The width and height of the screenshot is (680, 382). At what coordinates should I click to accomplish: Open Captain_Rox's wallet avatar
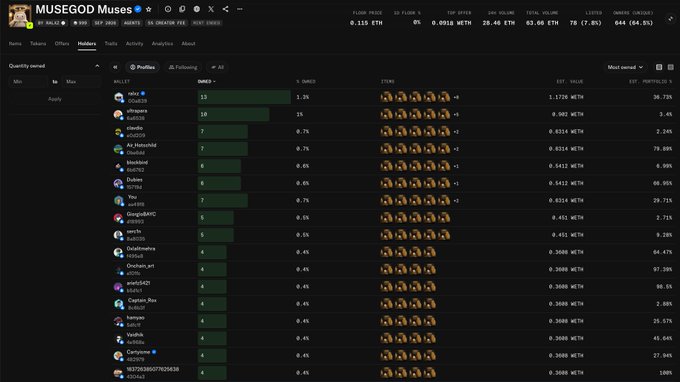[118, 304]
